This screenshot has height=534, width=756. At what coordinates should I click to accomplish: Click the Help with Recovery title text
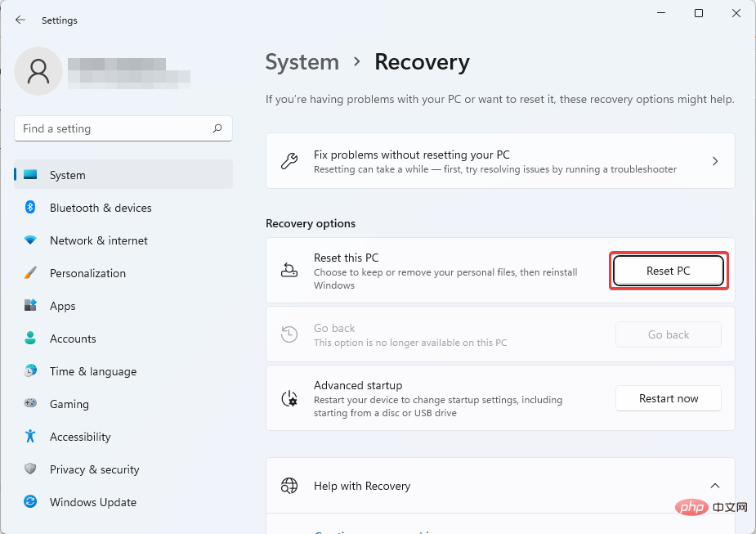point(362,486)
